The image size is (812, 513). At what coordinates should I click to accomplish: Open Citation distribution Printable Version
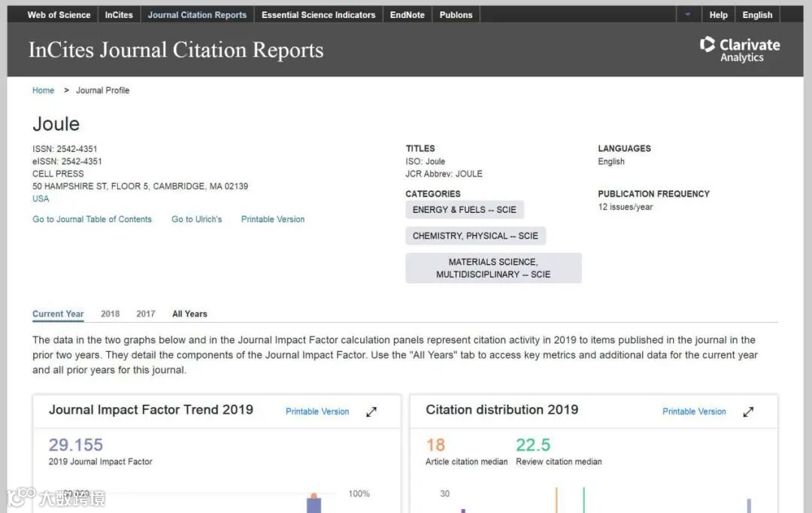click(x=694, y=411)
